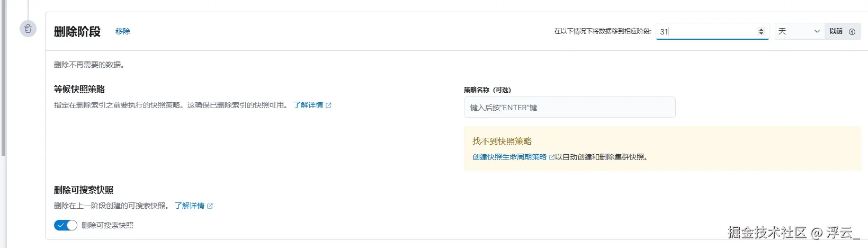
Task: Click the 删除阶段 heading
Action: coord(77,31)
